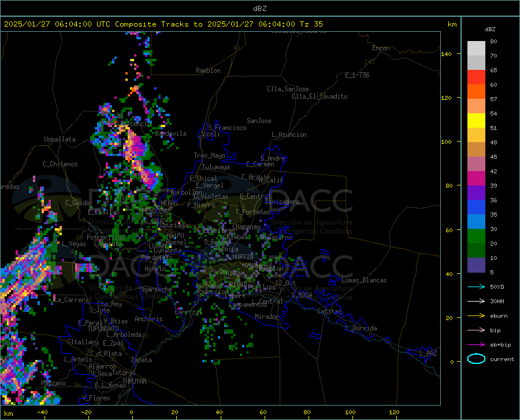Screen dimensions: 520x420
Task: Click the Clla.El_Cavadito map label
Action: tap(320, 96)
